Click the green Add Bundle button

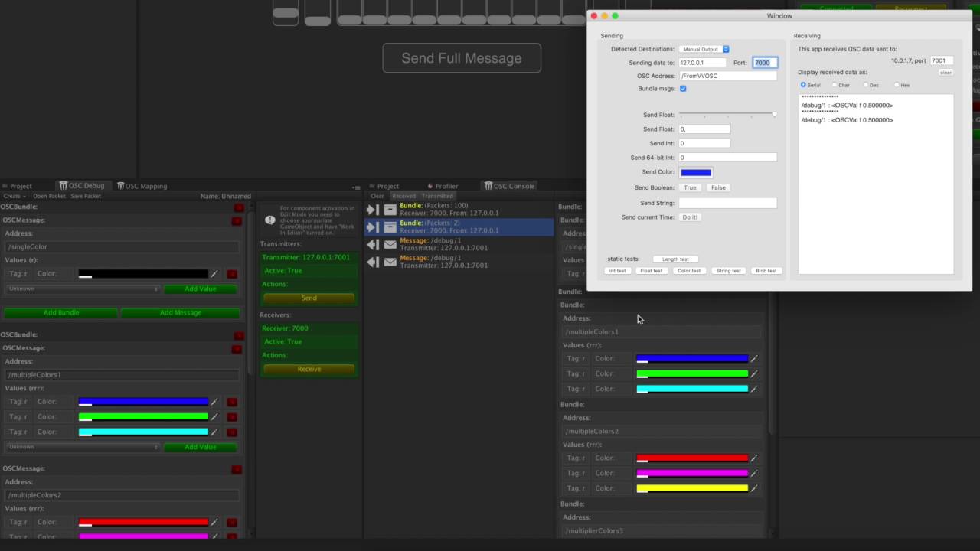coord(61,312)
